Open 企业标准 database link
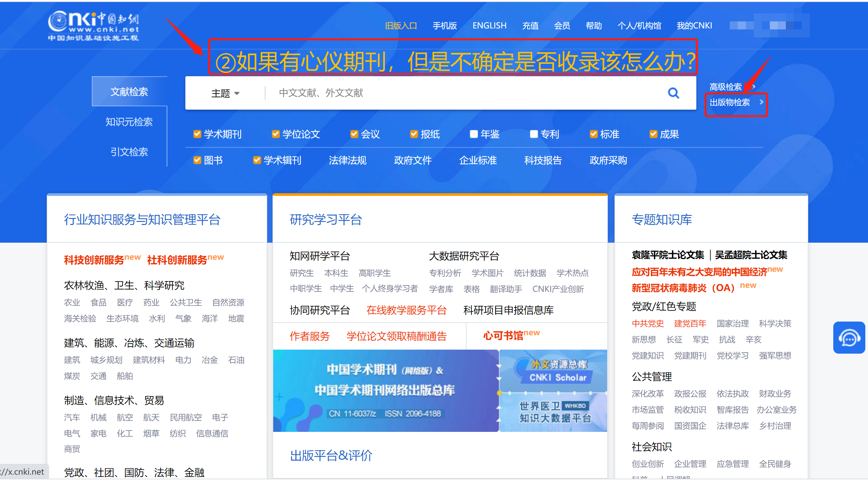This screenshot has width=868, height=480. [478, 160]
